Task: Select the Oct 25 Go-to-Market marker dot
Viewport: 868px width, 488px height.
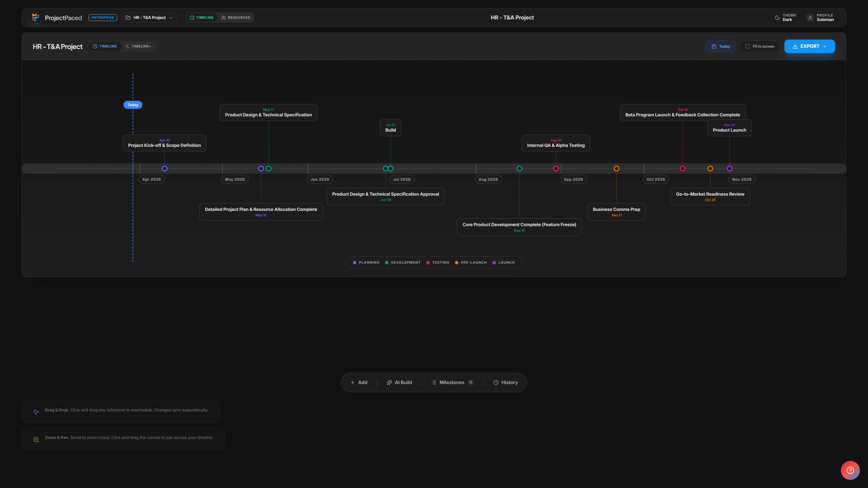Action: click(710, 168)
